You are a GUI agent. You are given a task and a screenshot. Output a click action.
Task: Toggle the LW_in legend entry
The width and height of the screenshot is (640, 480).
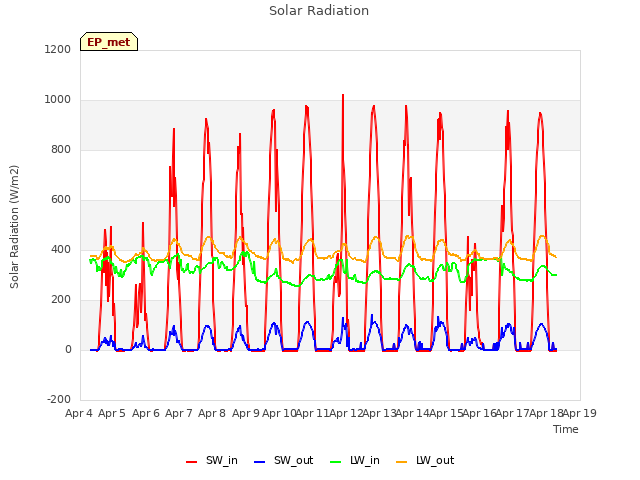(355, 461)
